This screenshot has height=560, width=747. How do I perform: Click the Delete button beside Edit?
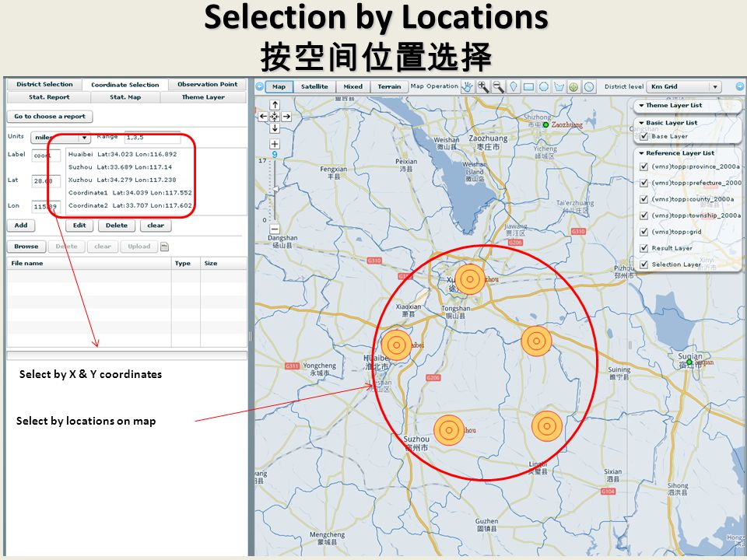pos(117,226)
